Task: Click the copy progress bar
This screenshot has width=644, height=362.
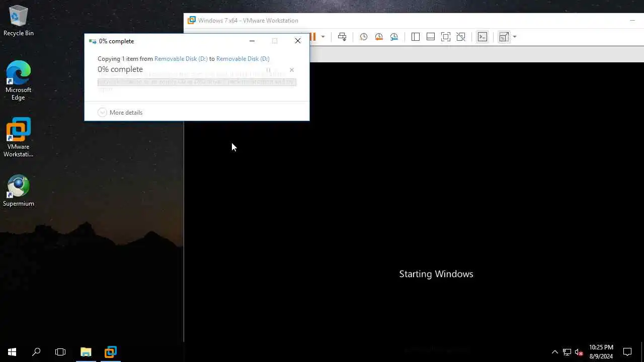Action: [197, 82]
